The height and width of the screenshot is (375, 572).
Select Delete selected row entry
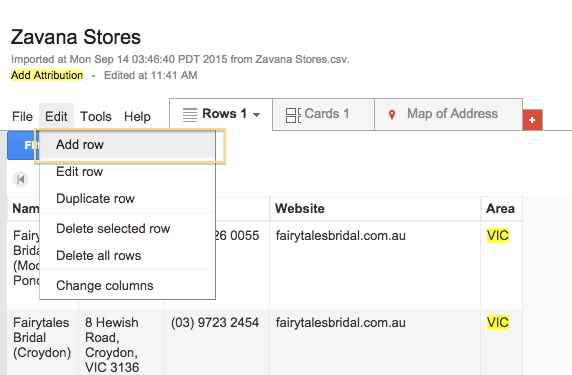pyautogui.click(x=127, y=229)
